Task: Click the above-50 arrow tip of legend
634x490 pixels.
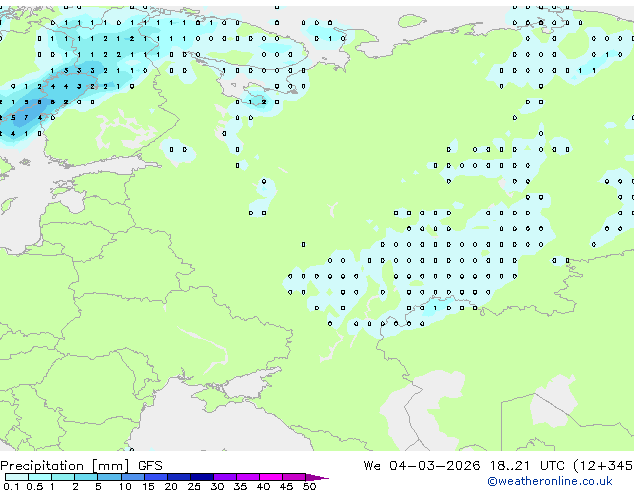Action: pos(317,477)
